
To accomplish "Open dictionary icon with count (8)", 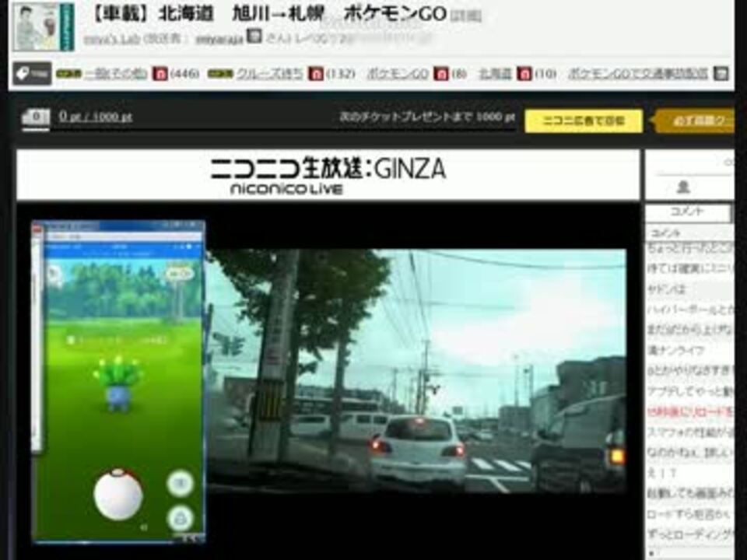I will pos(440,74).
